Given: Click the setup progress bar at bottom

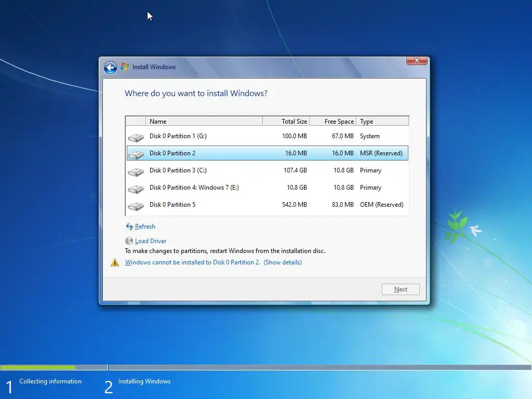Looking at the screenshot, I should (x=266, y=367).
